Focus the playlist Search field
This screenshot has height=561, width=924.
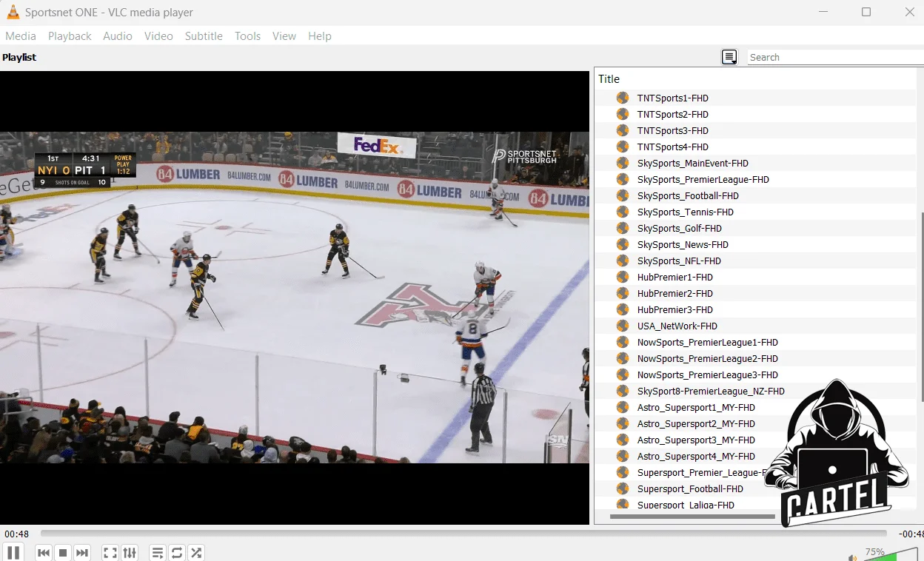[x=835, y=57]
